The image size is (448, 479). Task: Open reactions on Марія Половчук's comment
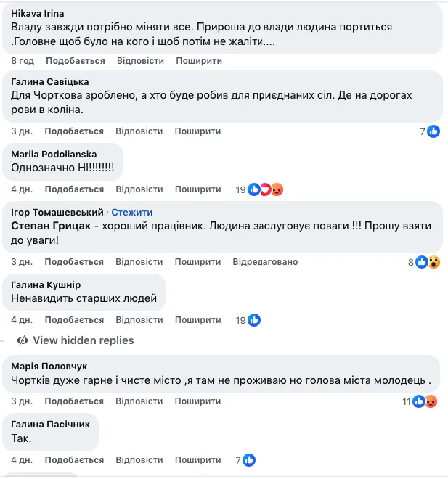click(424, 401)
